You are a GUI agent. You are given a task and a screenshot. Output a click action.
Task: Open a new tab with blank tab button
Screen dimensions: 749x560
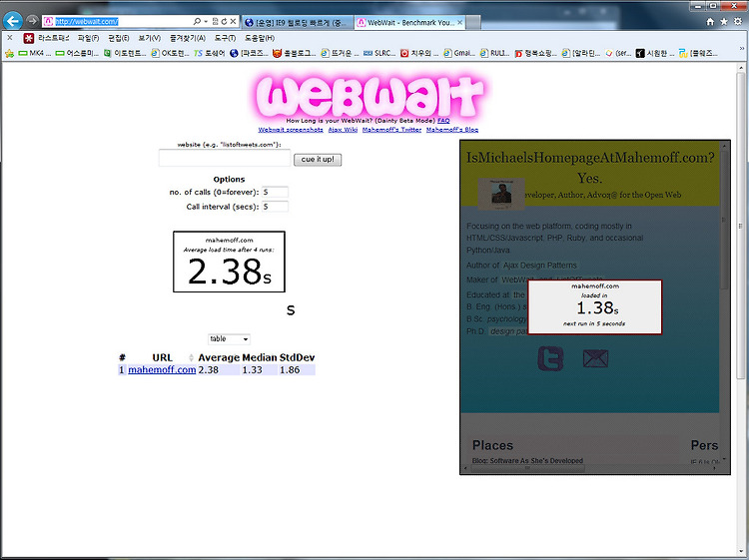473,22
